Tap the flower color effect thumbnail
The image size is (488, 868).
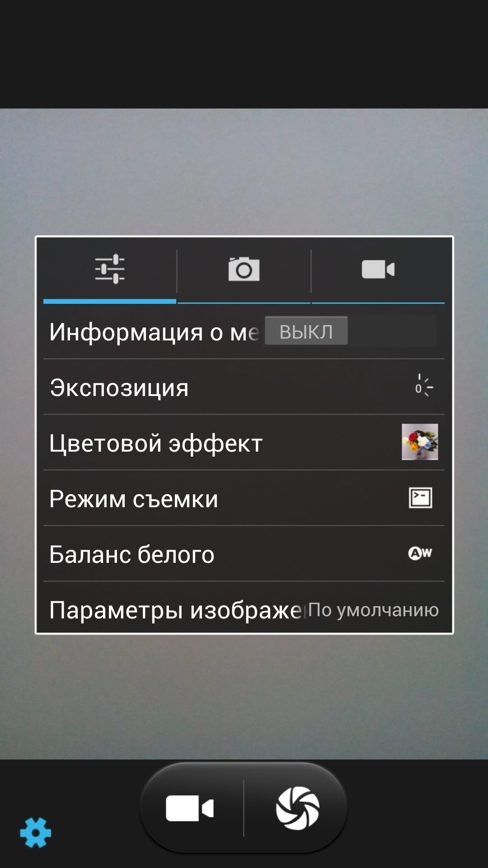coord(420,442)
